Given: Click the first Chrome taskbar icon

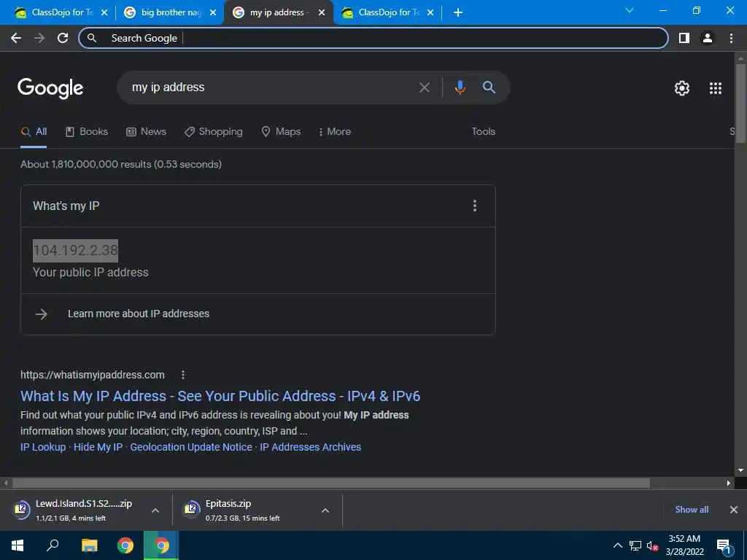Looking at the screenshot, I should tap(125, 545).
